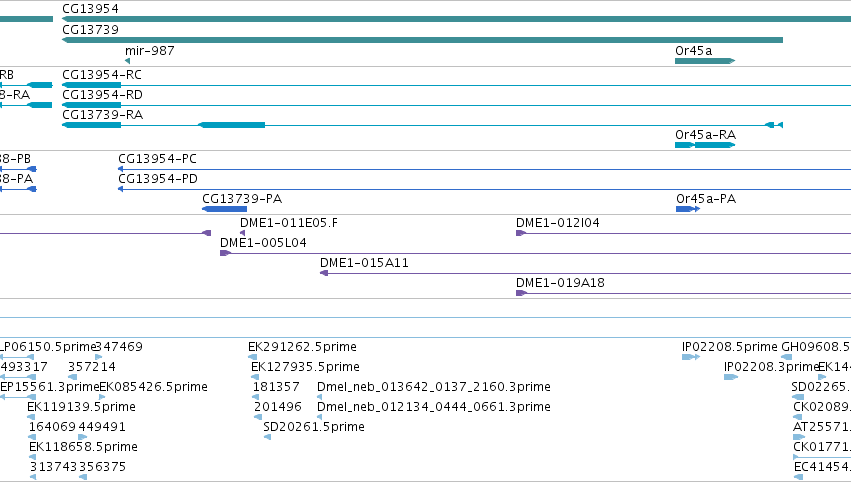The image size is (851, 482).
Task: Select the CG13954-PC protein label
Action: 157,158
